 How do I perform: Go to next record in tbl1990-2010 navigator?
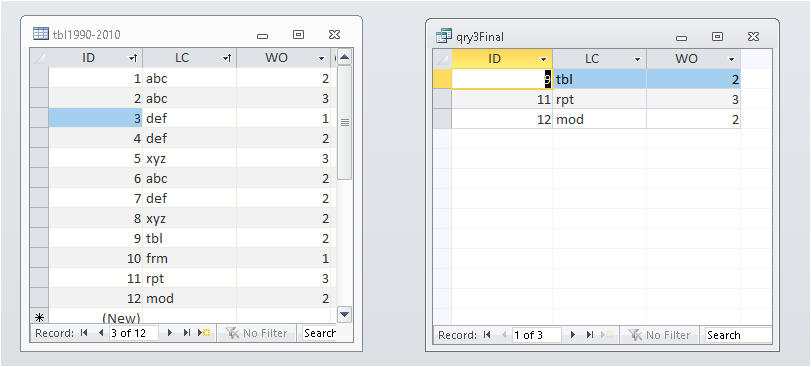pos(169,333)
